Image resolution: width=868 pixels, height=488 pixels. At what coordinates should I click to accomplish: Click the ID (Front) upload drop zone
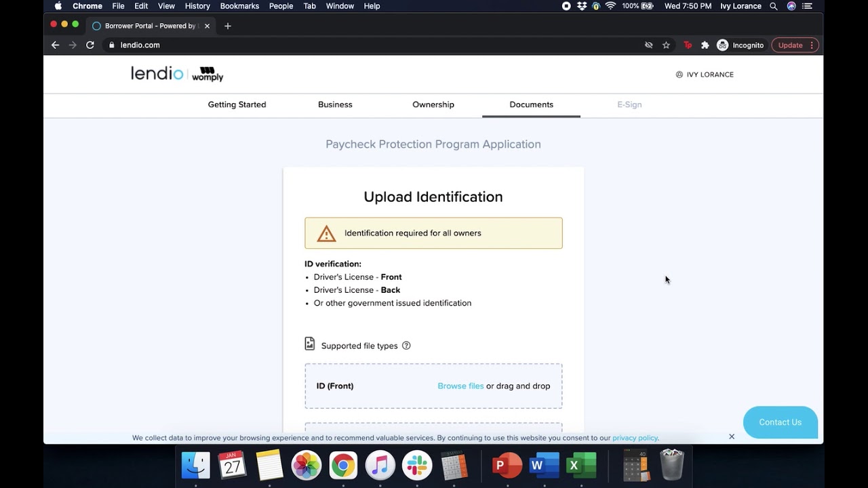click(433, 386)
